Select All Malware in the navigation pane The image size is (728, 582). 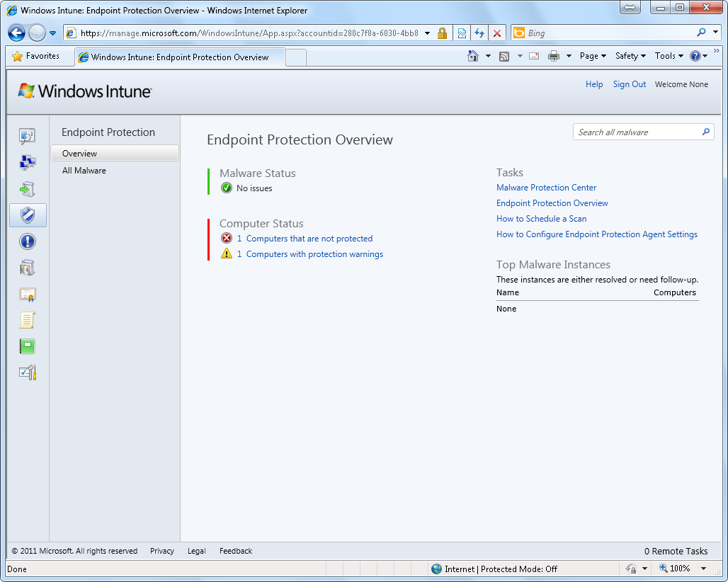84,171
